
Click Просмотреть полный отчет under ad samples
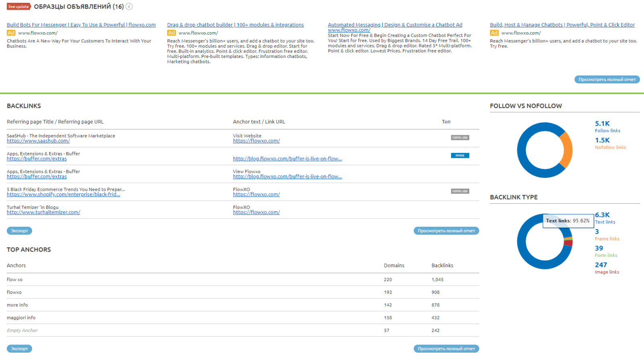(607, 80)
